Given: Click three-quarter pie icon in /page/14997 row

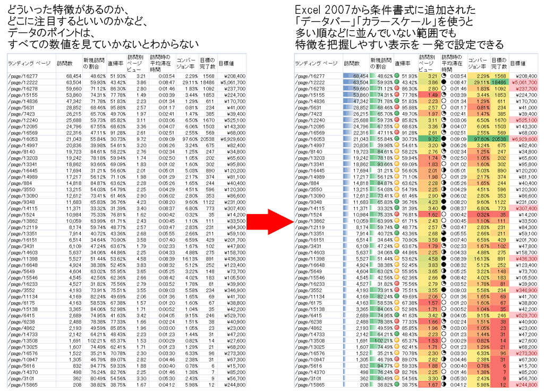Looking at the screenshot, I should [443, 144].
